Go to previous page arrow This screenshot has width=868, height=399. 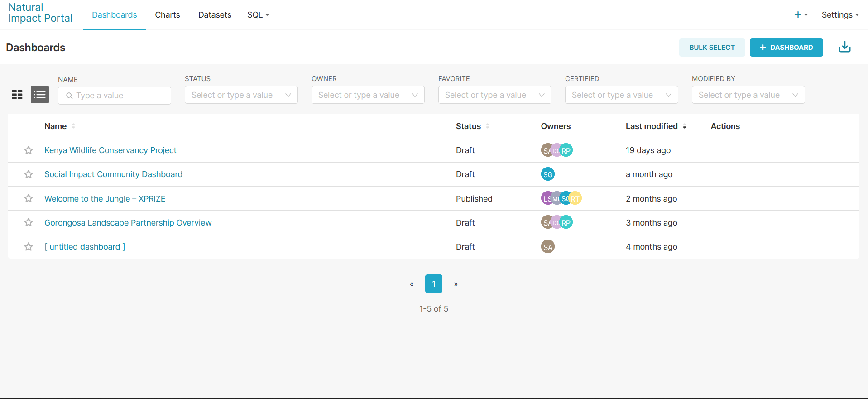[412, 284]
